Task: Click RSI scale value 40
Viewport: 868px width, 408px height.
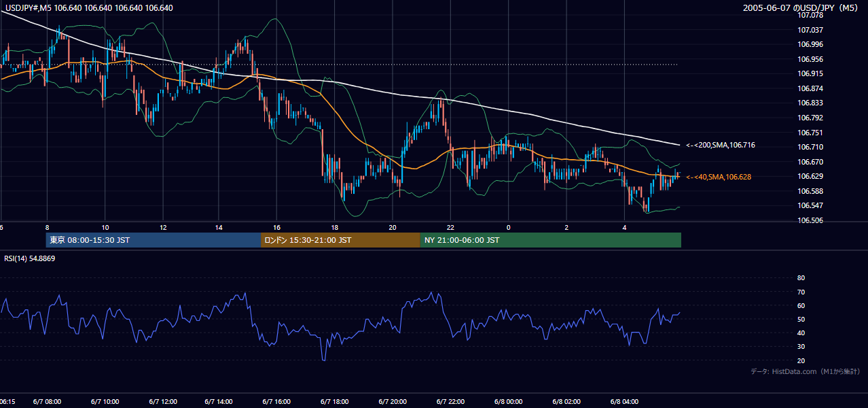Action: click(x=801, y=333)
